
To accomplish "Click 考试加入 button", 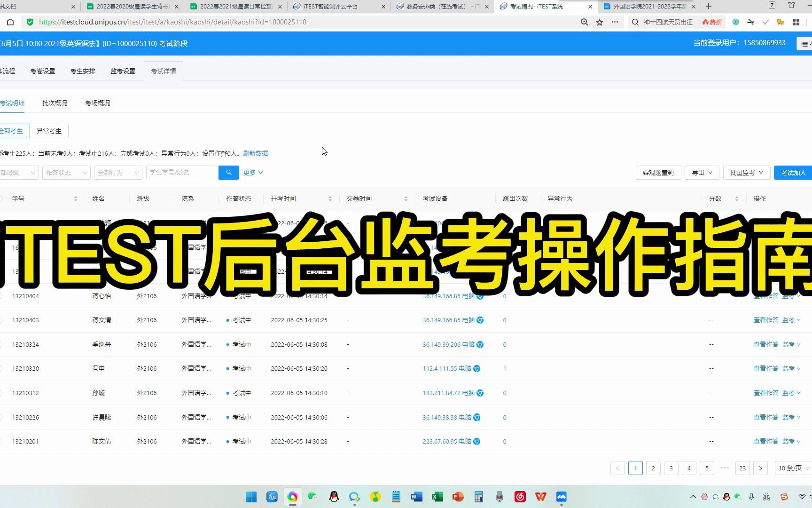I will [x=793, y=173].
